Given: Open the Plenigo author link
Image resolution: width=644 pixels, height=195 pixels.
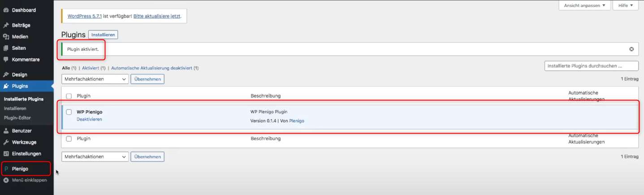Looking at the screenshot, I should tap(297, 121).
